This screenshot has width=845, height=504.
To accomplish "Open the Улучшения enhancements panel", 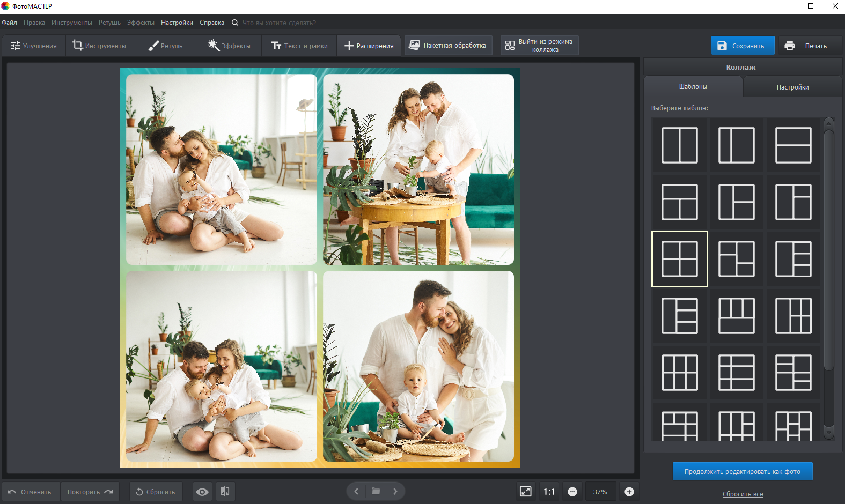I will click(33, 46).
